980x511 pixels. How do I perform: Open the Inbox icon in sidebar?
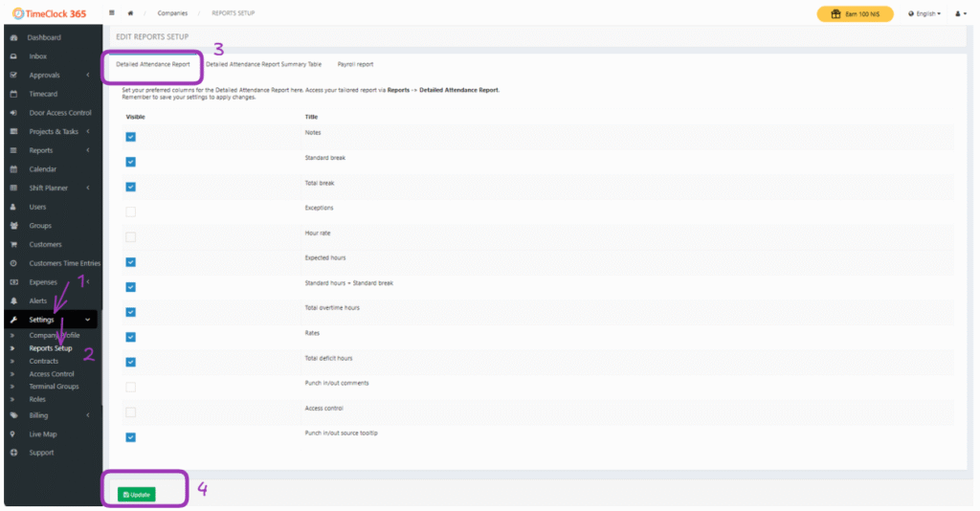tap(13, 56)
